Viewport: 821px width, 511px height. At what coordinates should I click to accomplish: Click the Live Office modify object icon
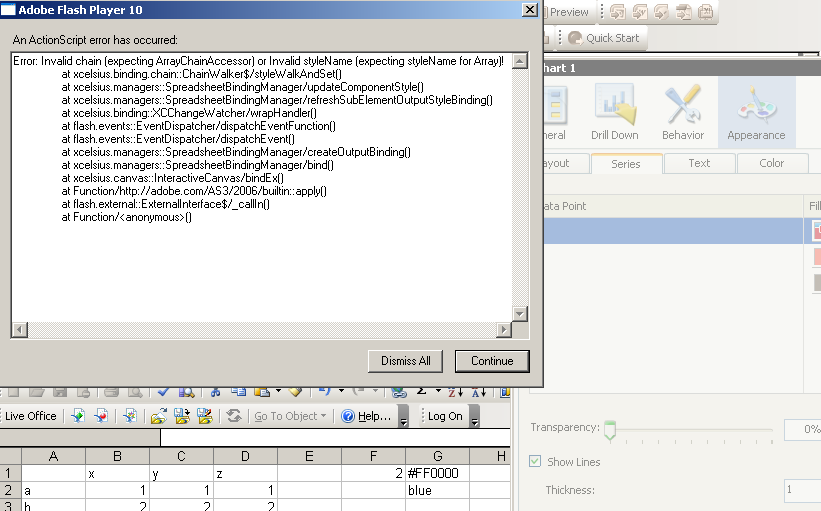click(x=130, y=416)
